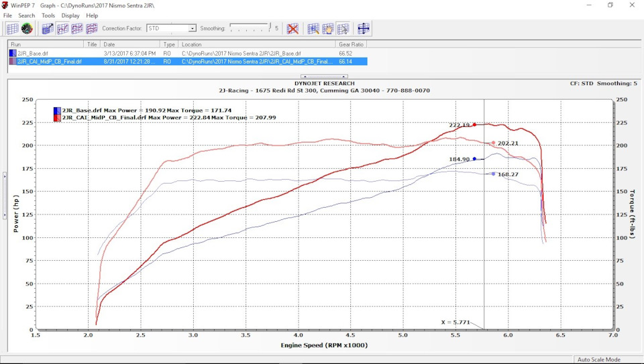Sort by the Type column header

click(169, 44)
